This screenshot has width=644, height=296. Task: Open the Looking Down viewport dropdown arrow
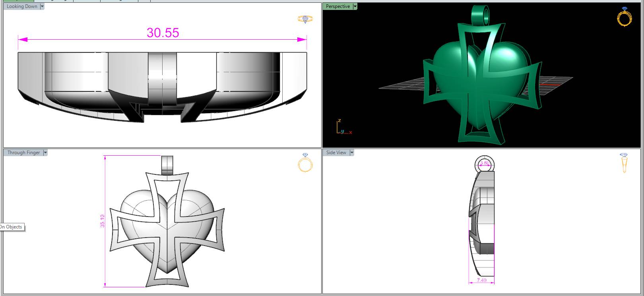(x=42, y=6)
